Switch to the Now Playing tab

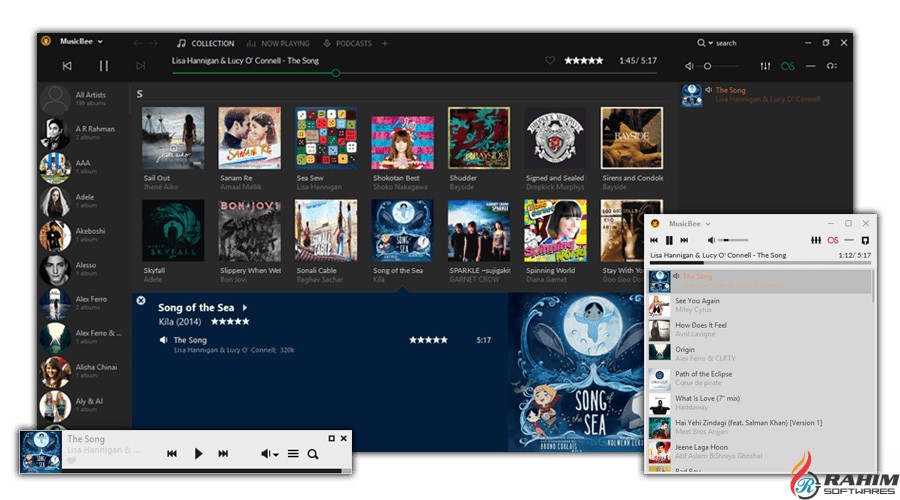pyautogui.click(x=278, y=43)
